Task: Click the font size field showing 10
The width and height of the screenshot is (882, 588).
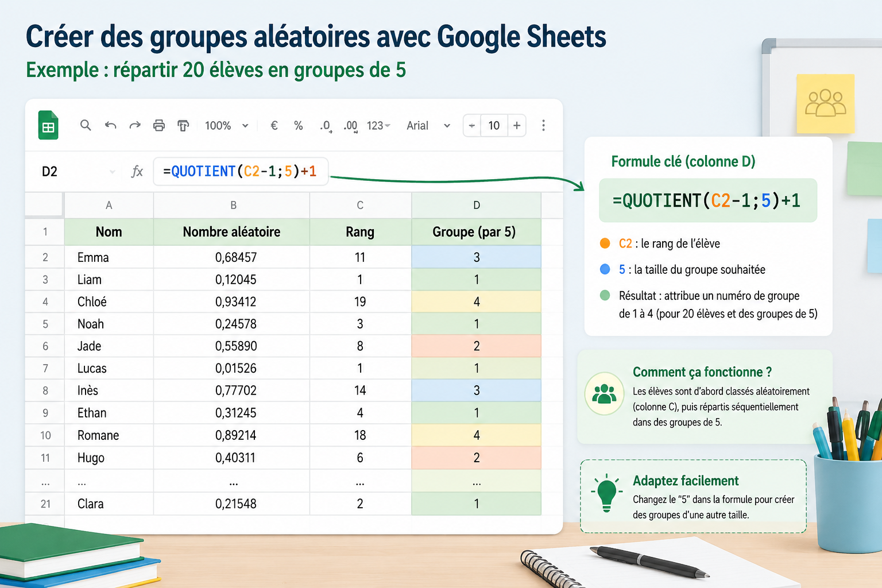Action: click(494, 125)
